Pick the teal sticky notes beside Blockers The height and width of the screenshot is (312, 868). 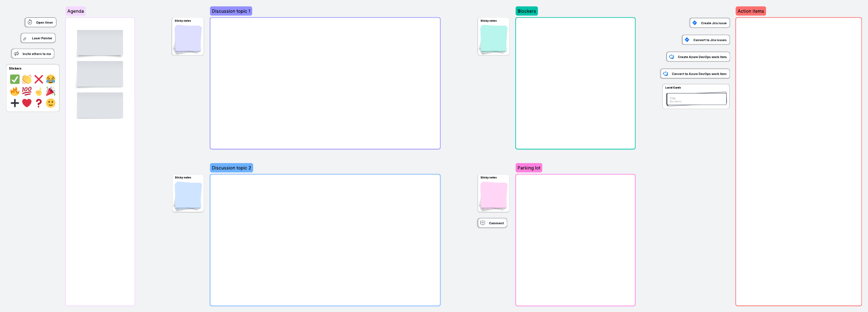[493, 39]
